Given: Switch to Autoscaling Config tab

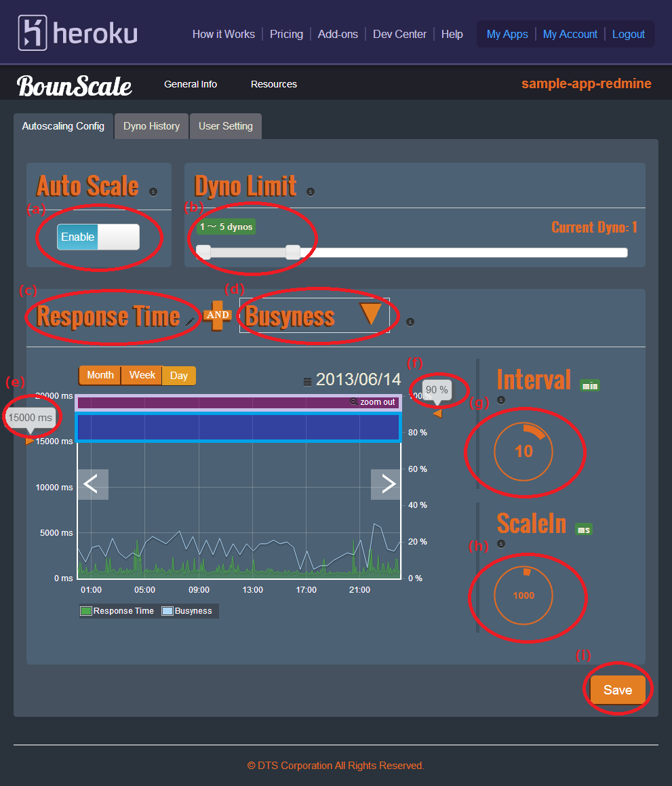Looking at the screenshot, I should (63, 126).
